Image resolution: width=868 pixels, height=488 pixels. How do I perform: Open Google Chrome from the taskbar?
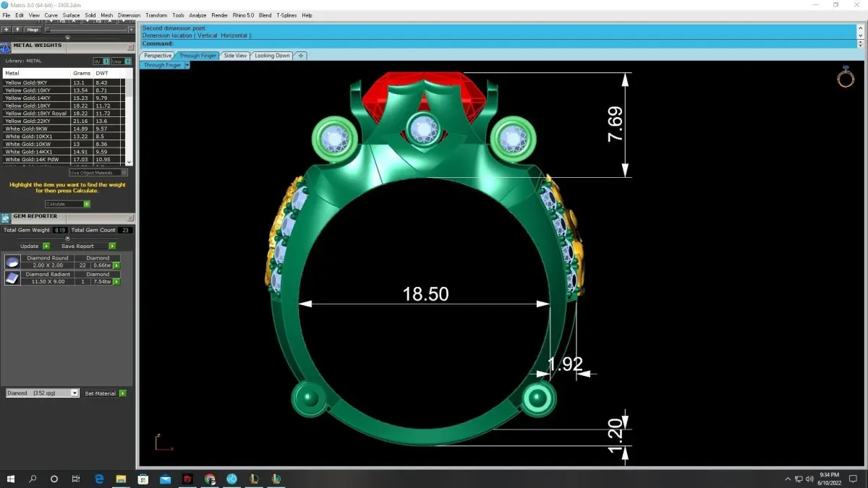tap(210, 479)
